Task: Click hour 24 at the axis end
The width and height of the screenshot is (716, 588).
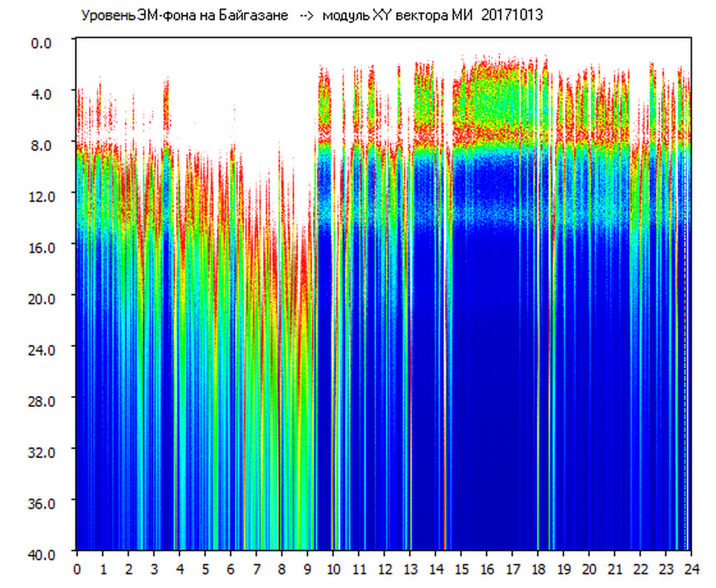Action: (x=691, y=569)
